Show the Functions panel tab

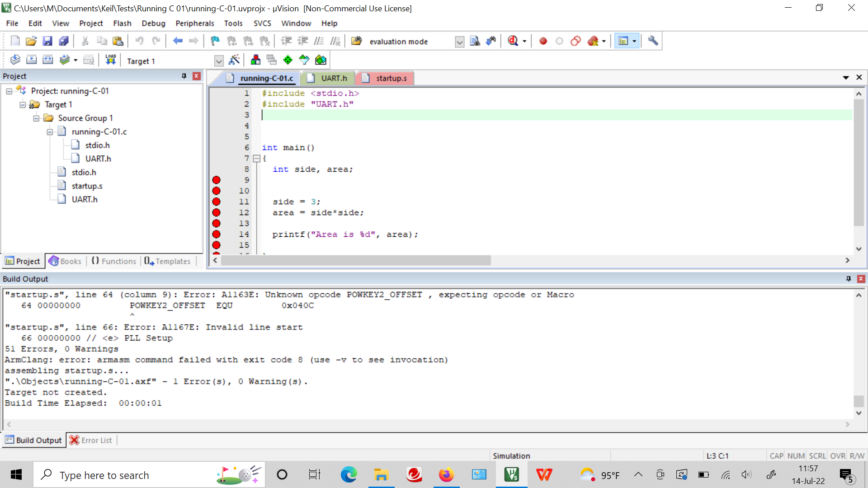coord(113,261)
